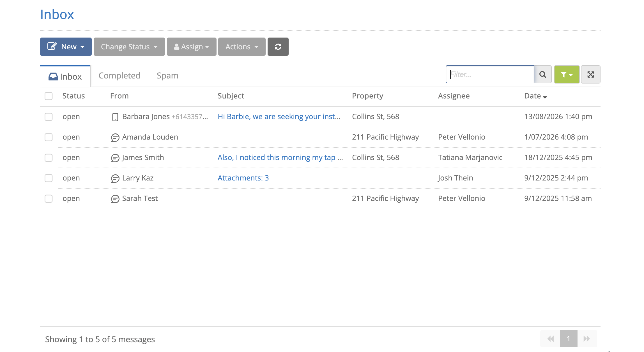Click page 1 pagination button

click(569, 339)
